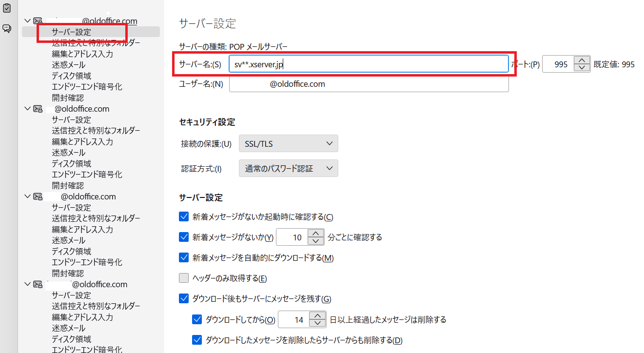Viewport: 644px width, 353px height.
Task: Select the fourth @oldoffice.com account name
Action: (100, 284)
